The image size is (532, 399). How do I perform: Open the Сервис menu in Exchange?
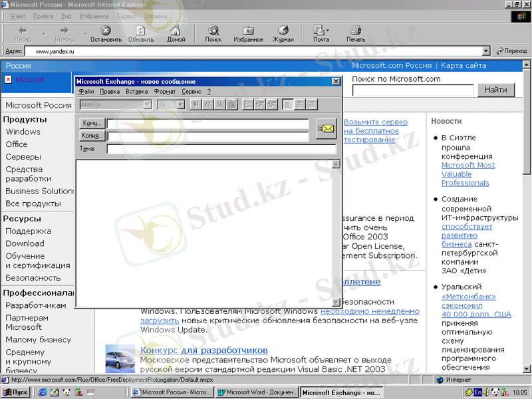tap(191, 92)
